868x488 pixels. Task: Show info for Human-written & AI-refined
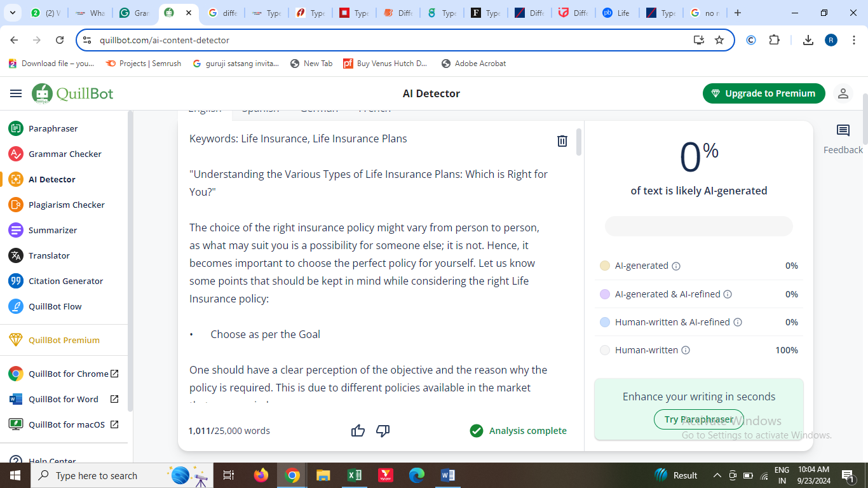(x=738, y=322)
